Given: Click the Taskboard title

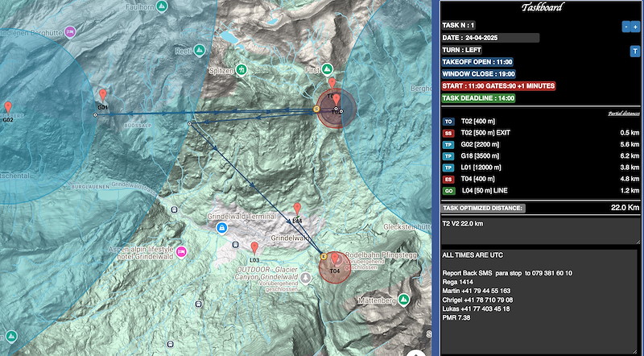Looking at the screenshot, I should coord(542,7).
